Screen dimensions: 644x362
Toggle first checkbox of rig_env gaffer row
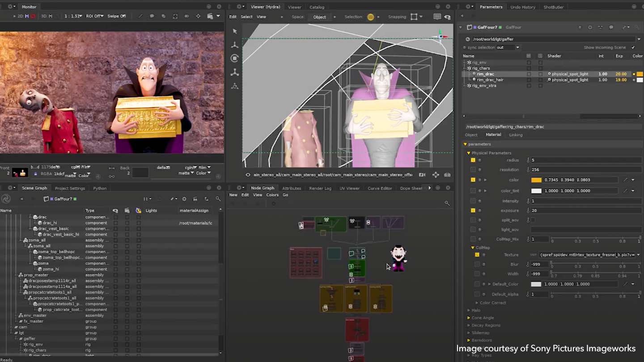529,63
